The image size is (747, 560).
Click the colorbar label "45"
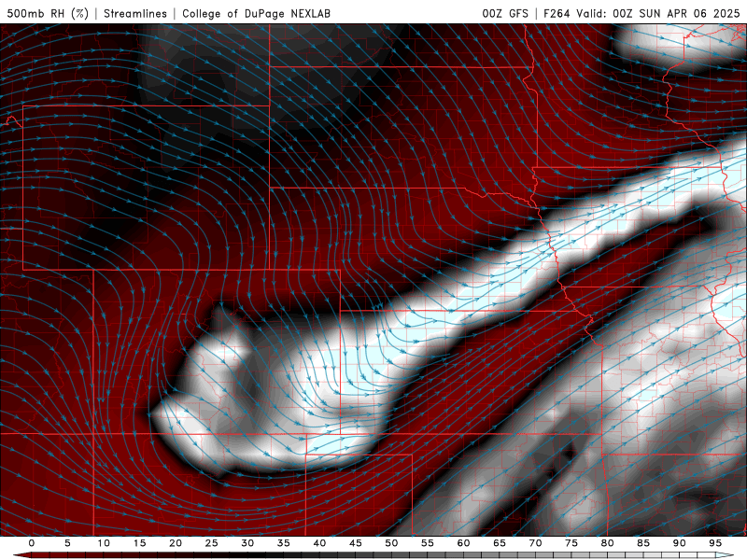click(356, 543)
